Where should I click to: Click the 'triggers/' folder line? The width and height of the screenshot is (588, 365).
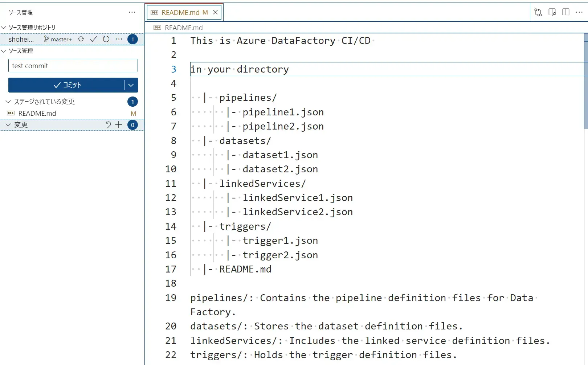click(x=245, y=226)
